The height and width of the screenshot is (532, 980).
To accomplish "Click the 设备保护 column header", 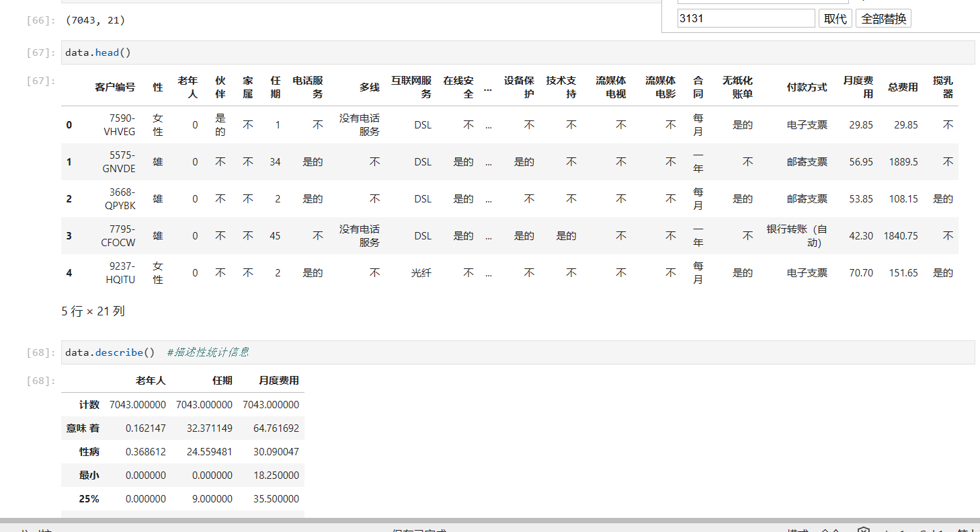I will tap(519, 87).
